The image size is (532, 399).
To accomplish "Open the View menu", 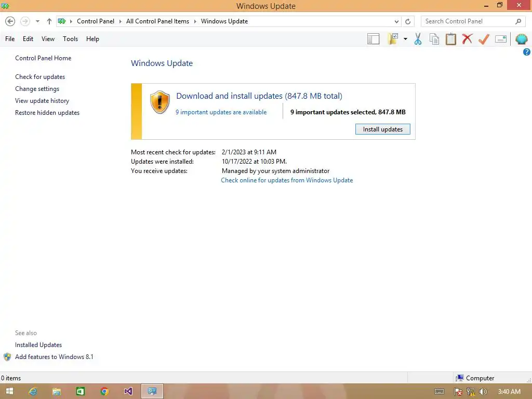I will (48, 39).
